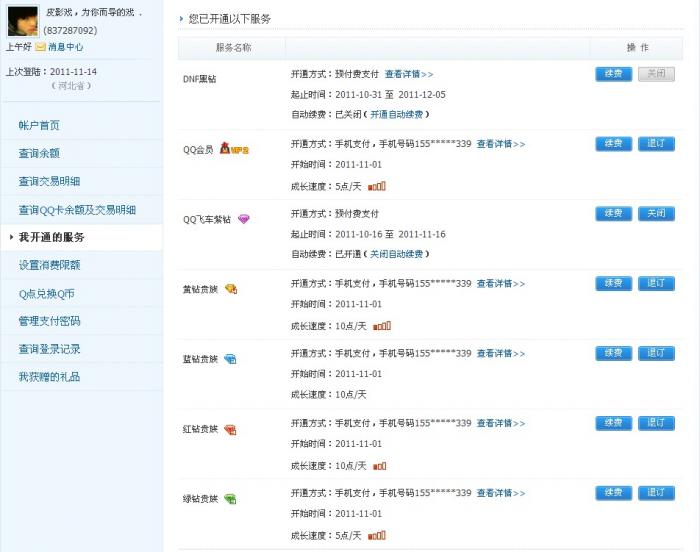Click 续费 button for 红钻贵族
The image size is (700, 552).
point(613,423)
